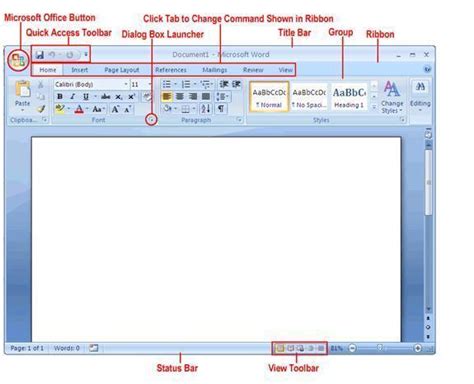Screen dimensions: 474x384
Task: Toggle Bold formatting
Action: click(x=60, y=97)
